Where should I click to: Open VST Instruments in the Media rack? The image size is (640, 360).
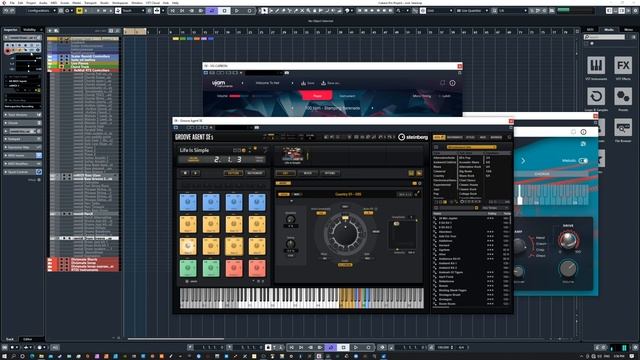[x=596, y=65]
